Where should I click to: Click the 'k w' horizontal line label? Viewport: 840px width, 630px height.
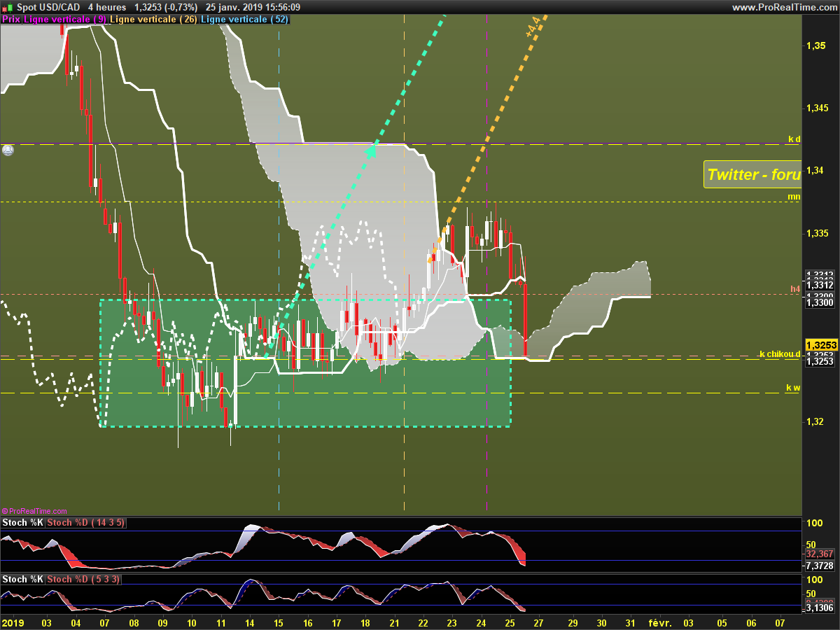click(793, 387)
